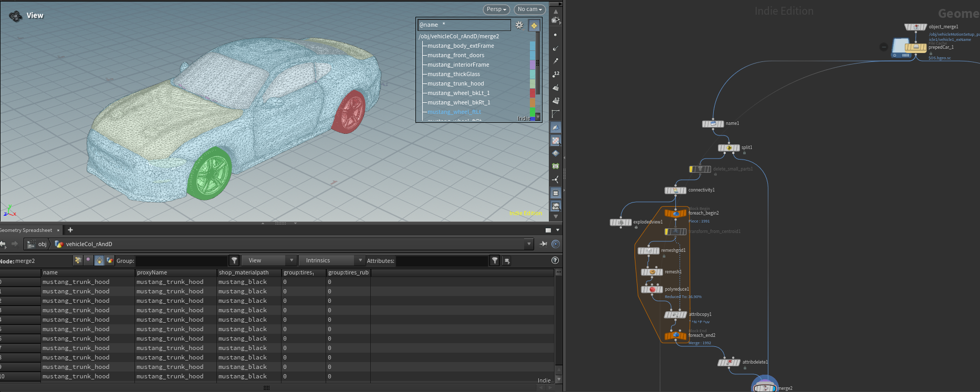Open the Intrinsics dropdown
Image resolution: width=980 pixels, height=392 pixels.
pyautogui.click(x=332, y=260)
